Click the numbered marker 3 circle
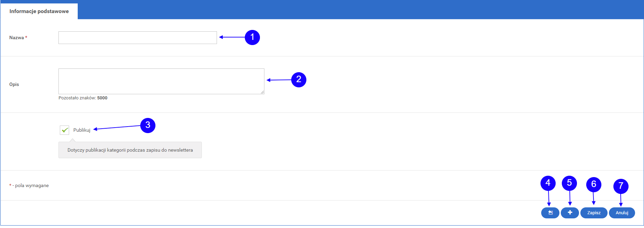This screenshot has height=228, width=644. point(148,125)
